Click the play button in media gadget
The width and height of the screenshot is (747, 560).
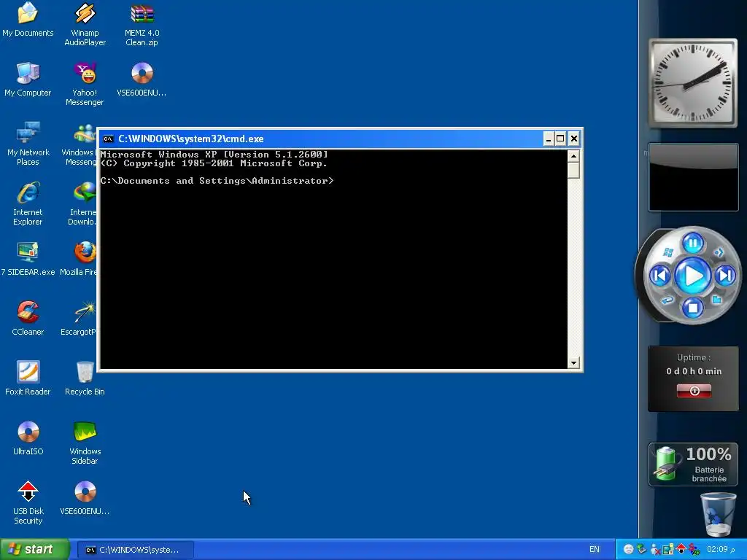(x=693, y=276)
